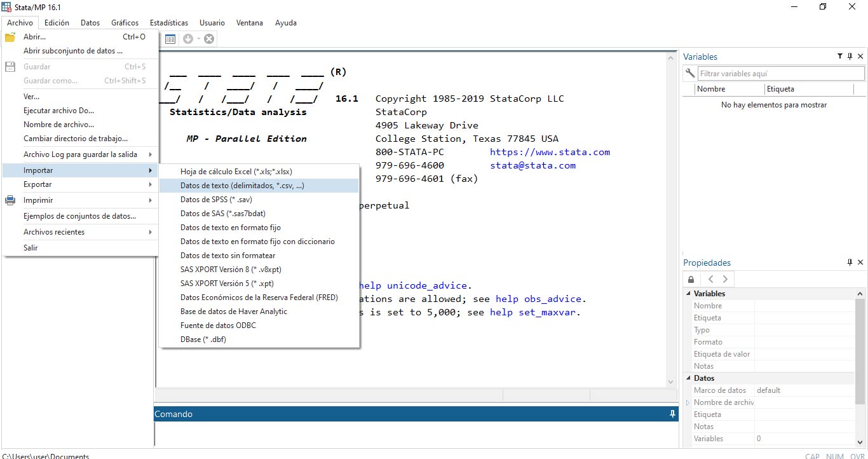Import 'DBase (*.dbf)'
868x459 pixels.
point(259,339)
